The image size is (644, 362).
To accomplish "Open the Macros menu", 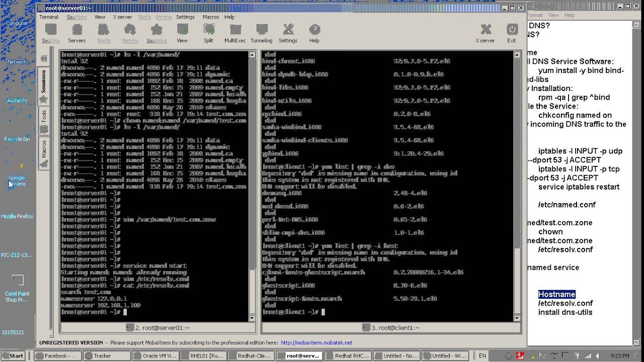I will coord(211,17).
